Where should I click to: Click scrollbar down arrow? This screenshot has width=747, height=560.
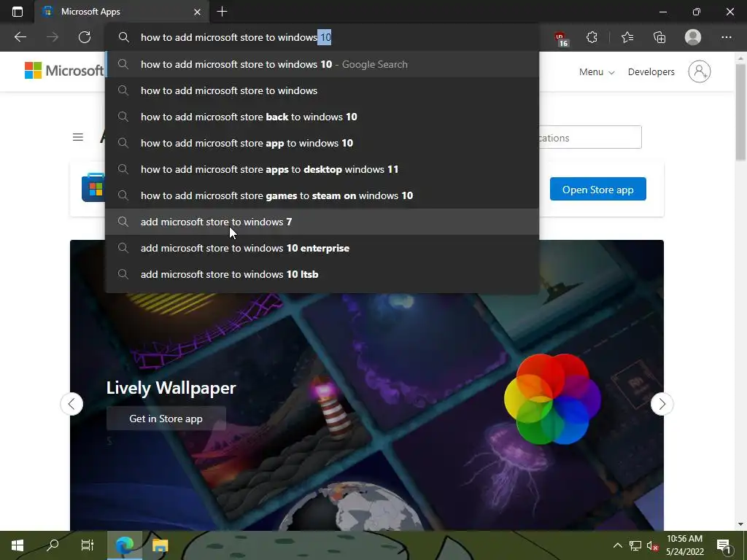[740, 524]
